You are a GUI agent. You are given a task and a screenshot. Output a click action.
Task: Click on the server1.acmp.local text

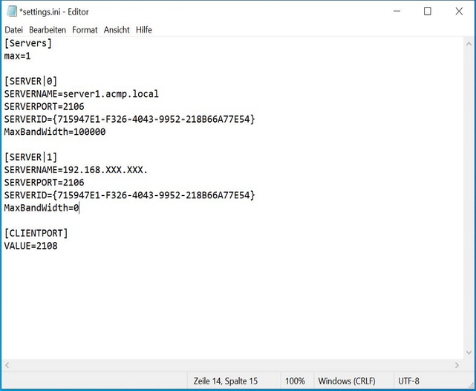(x=111, y=94)
